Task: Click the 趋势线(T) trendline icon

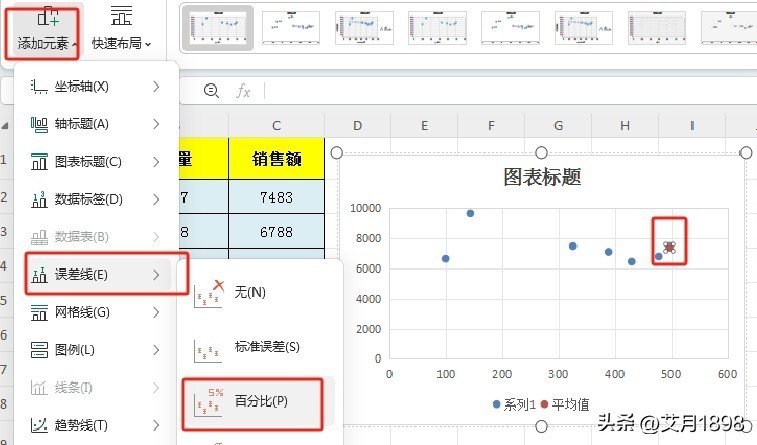Action: pyautogui.click(x=40, y=425)
